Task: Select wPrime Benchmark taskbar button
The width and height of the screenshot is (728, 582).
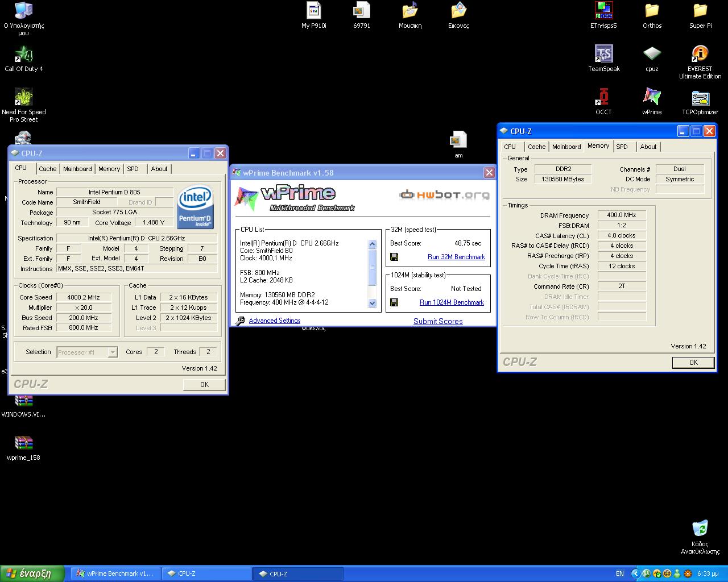Action: coord(115,573)
